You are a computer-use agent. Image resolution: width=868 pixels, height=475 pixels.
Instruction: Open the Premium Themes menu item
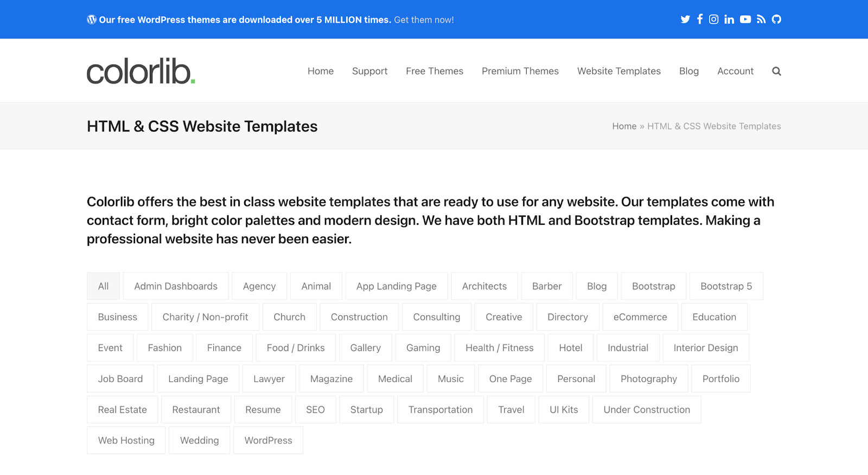[520, 71]
